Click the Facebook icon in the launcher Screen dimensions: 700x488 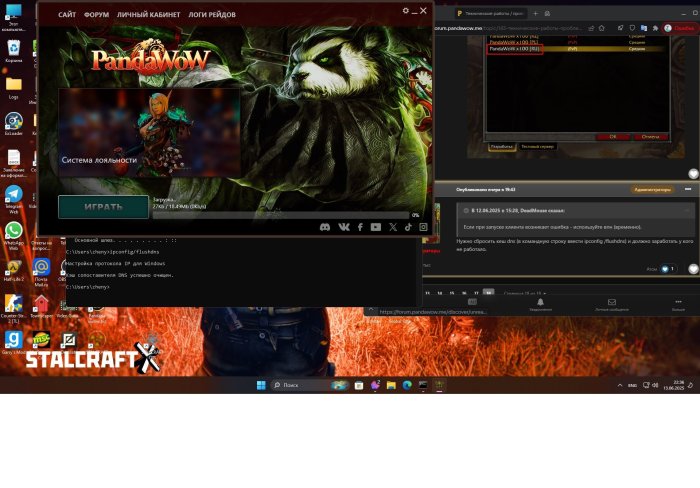(x=359, y=227)
